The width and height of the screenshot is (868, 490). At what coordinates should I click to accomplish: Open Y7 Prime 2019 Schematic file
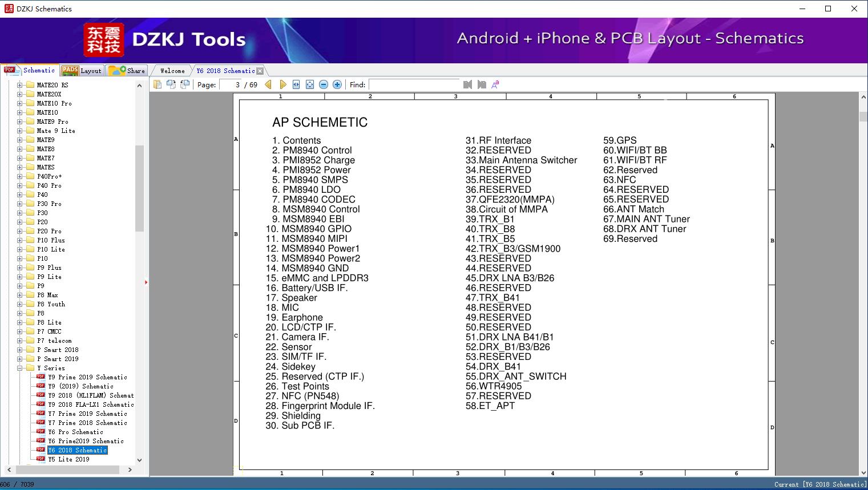(87, 414)
